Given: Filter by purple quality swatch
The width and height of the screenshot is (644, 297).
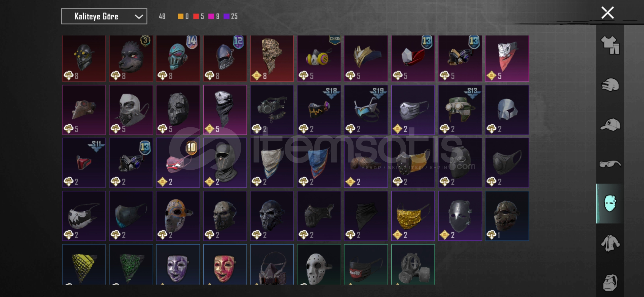Looking at the screenshot, I should [x=227, y=16].
